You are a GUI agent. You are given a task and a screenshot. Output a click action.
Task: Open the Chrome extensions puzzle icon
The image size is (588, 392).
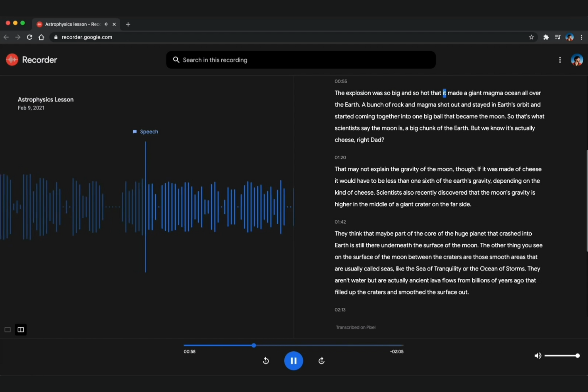point(546,37)
